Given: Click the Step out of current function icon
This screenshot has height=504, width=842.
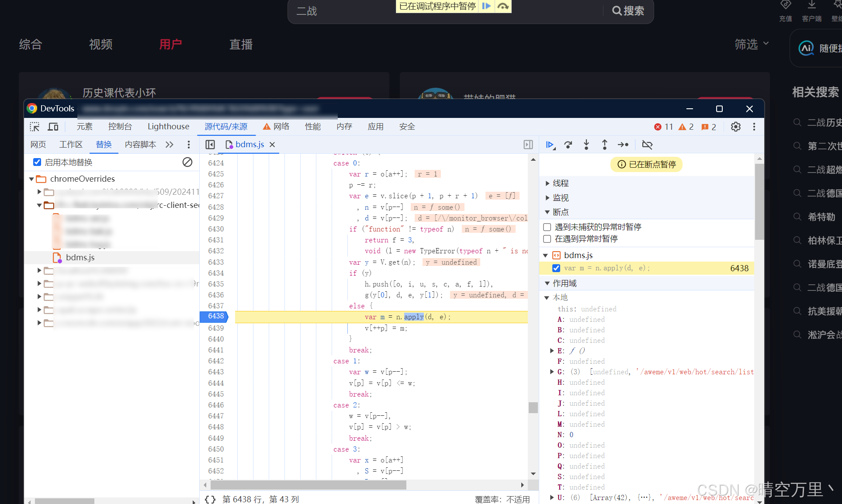Looking at the screenshot, I should click(604, 145).
